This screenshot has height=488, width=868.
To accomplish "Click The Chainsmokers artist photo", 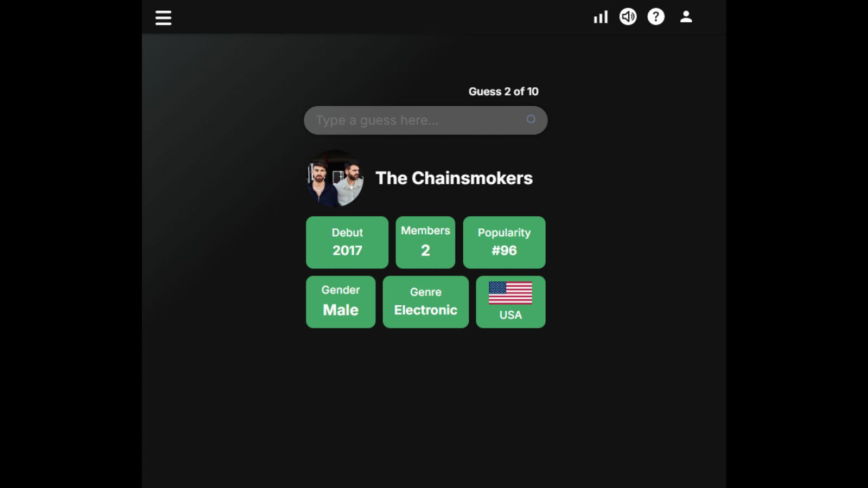I will 335,178.
